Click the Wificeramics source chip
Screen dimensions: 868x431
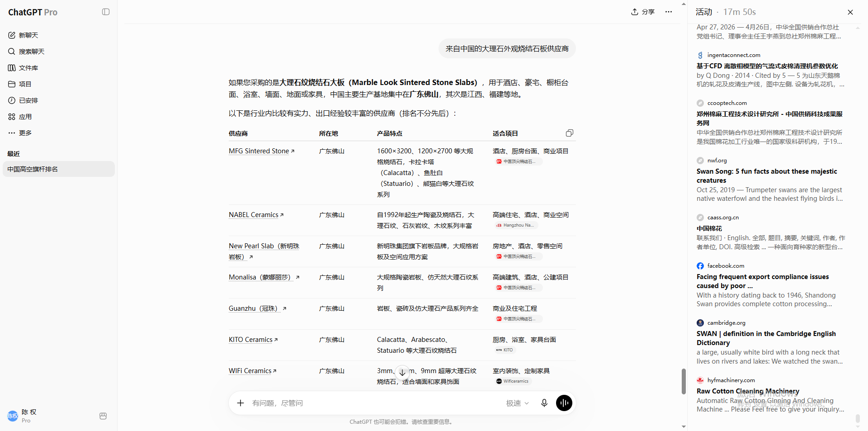point(512,381)
